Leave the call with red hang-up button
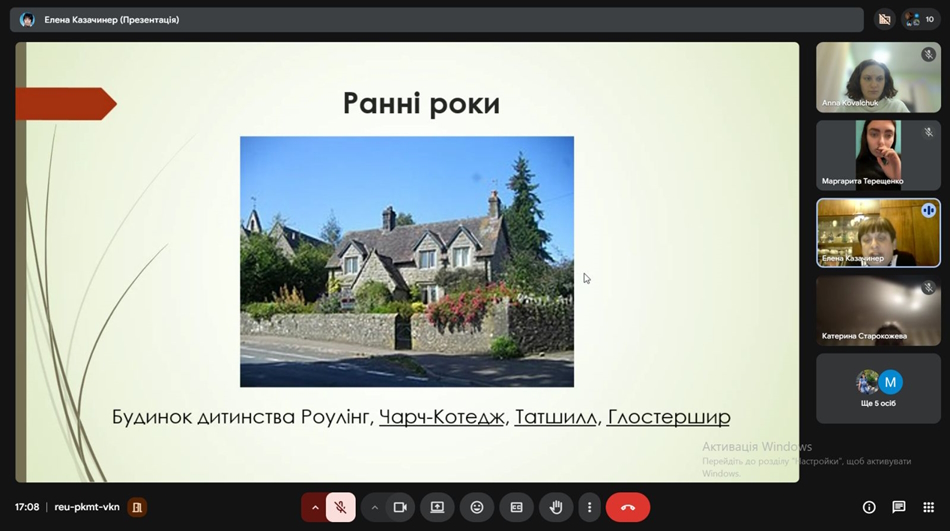Screen dimensions: 950x531 coord(627,507)
